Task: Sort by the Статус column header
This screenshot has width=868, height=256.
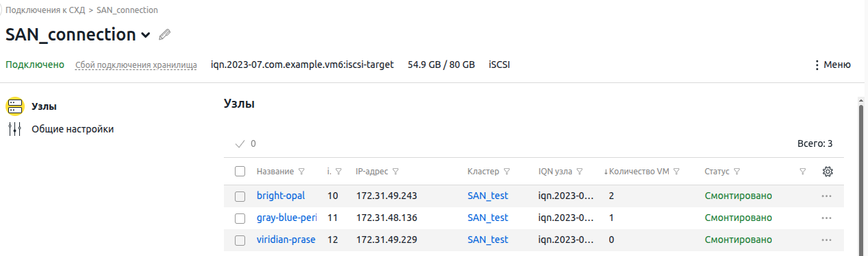Action: [716, 172]
